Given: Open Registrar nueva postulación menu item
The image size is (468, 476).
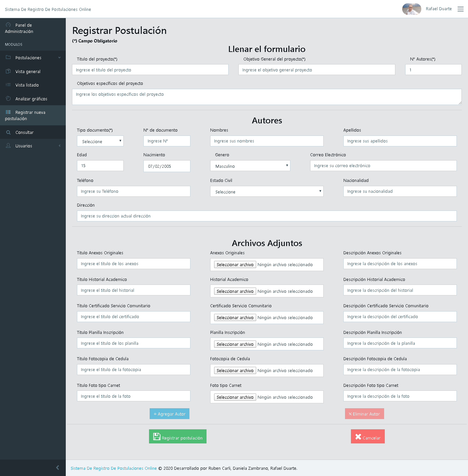Looking at the screenshot, I should 30,115.
